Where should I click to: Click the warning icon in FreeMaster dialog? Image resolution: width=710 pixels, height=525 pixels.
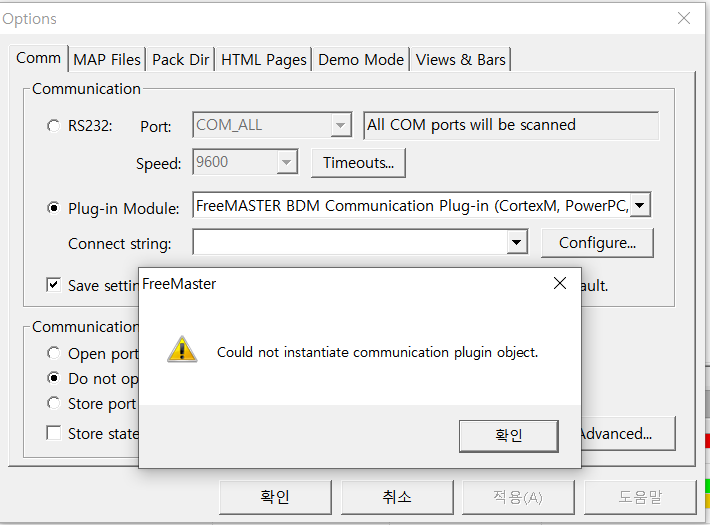(182, 349)
